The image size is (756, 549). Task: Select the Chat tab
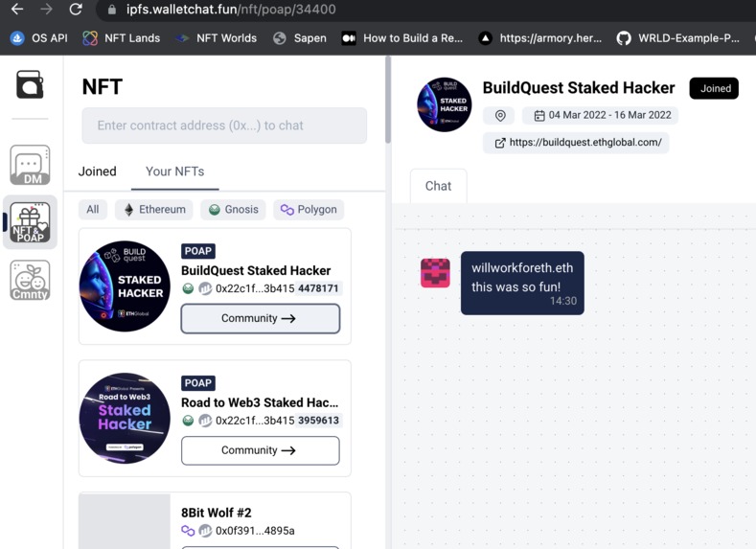(x=438, y=186)
